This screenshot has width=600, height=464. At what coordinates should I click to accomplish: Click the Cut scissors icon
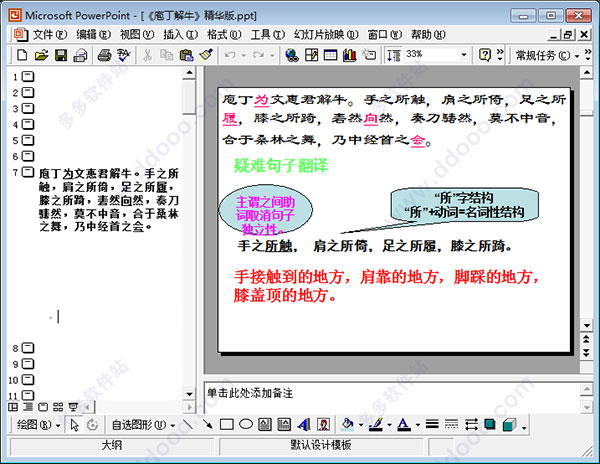pyautogui.click(x=147, y=55)
